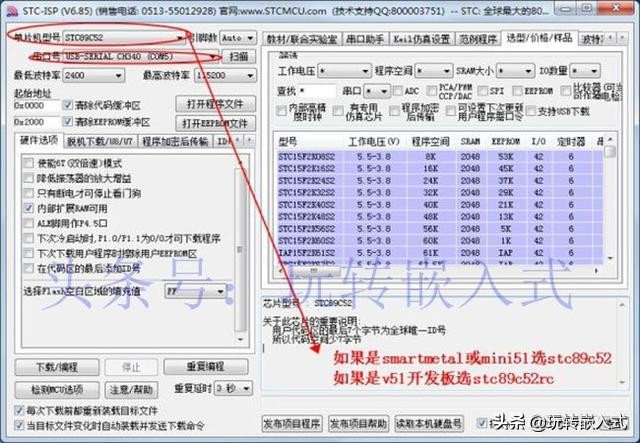Switch to 教材/联合实验室 tab
The width and height of the screenshot is (640, 443).
pos(302,39)
